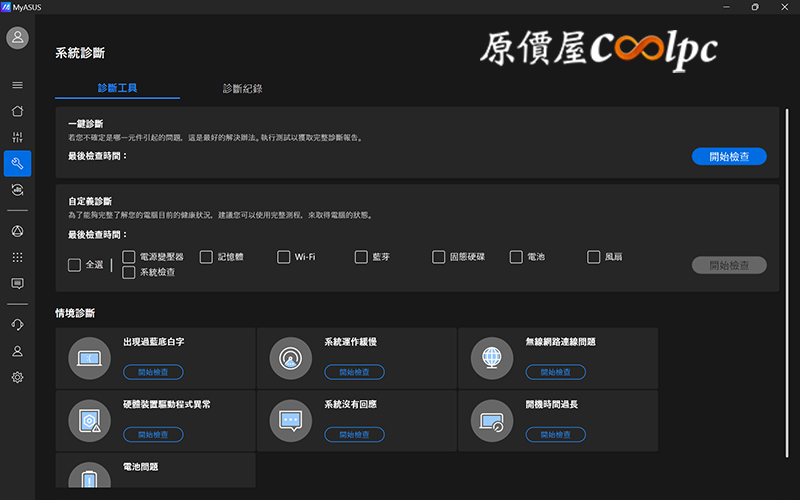800x500 pixels.
Task: Click the 電池問題 card title
Action: [x=141, y=467]
